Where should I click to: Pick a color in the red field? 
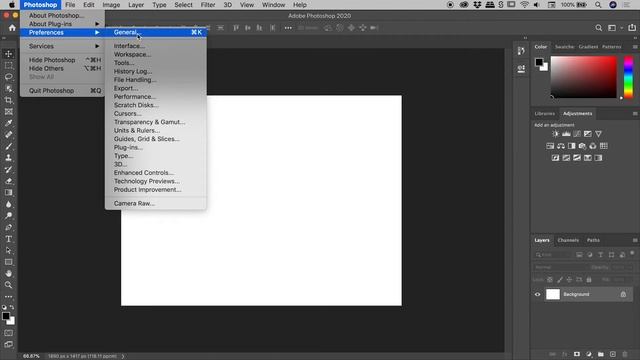tap(584, 77)
